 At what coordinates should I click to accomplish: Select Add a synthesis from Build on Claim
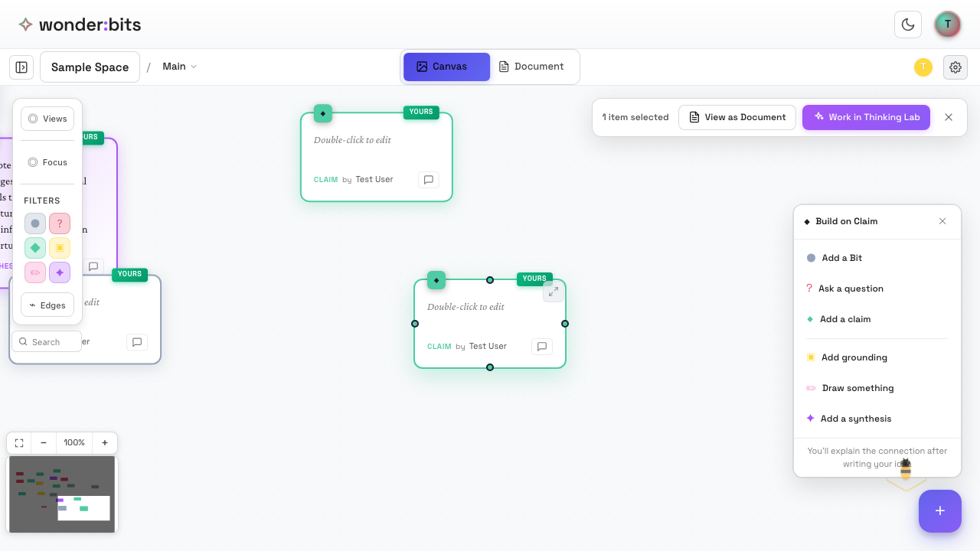pyautogui.click(x=855, y=419)
